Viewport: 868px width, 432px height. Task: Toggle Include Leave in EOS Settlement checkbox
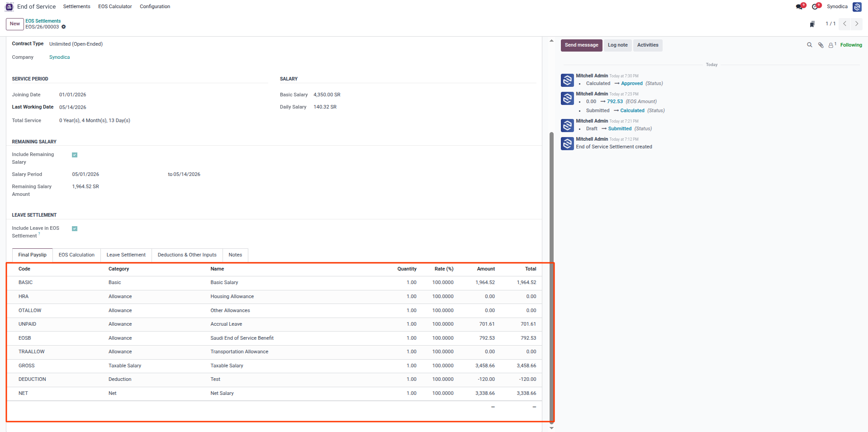click(75, 229)
